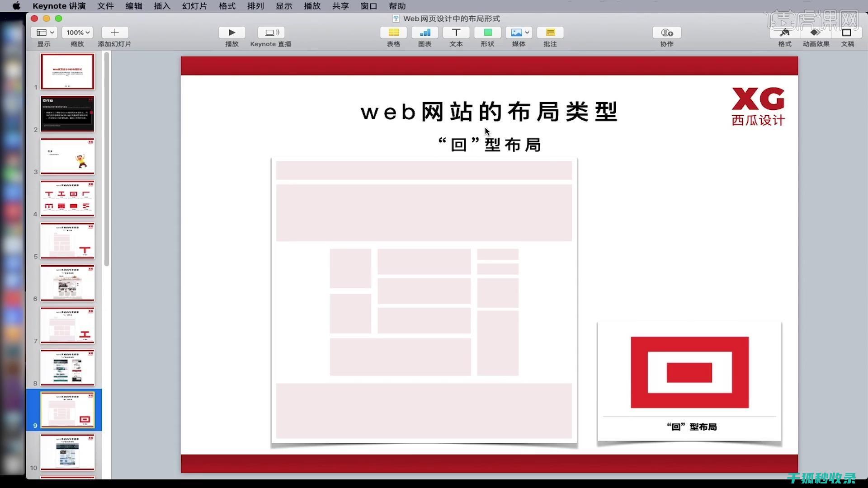Select slide 8 thumbnail
Image resolution: width=868 pixels, height=488 pixels.
[67, 368]
